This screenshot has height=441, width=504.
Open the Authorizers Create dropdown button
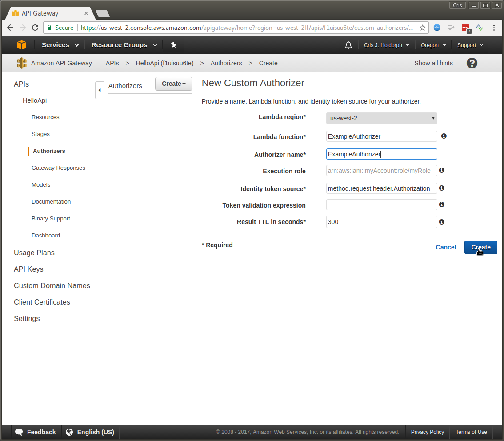click(x=174, y=84)
